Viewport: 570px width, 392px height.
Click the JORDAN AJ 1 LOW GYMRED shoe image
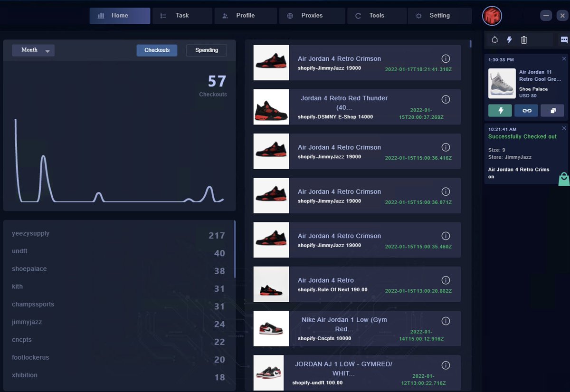[x=268, y=373]
